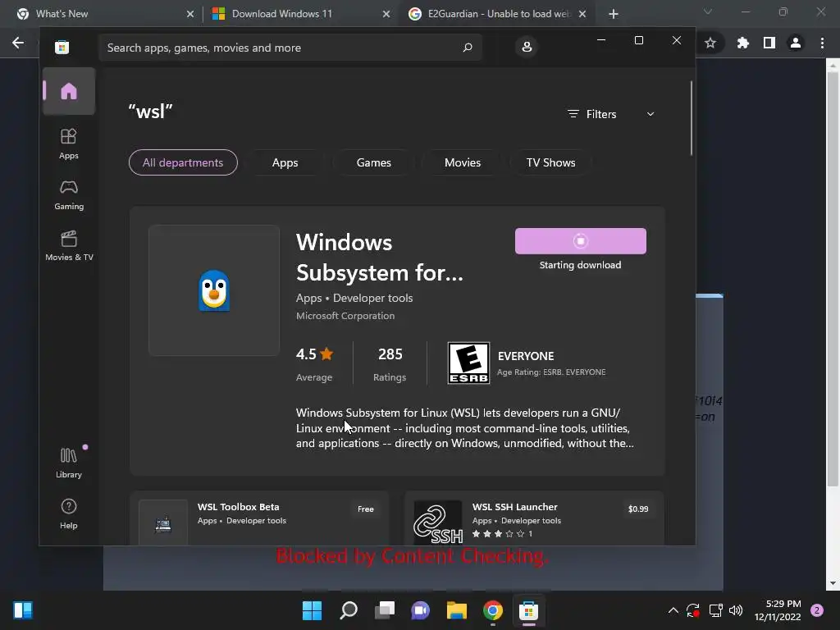Image resolution: width=840 pixels, height=630 pixels.
Task: Open taskbar Search
Action: point(348,610)
